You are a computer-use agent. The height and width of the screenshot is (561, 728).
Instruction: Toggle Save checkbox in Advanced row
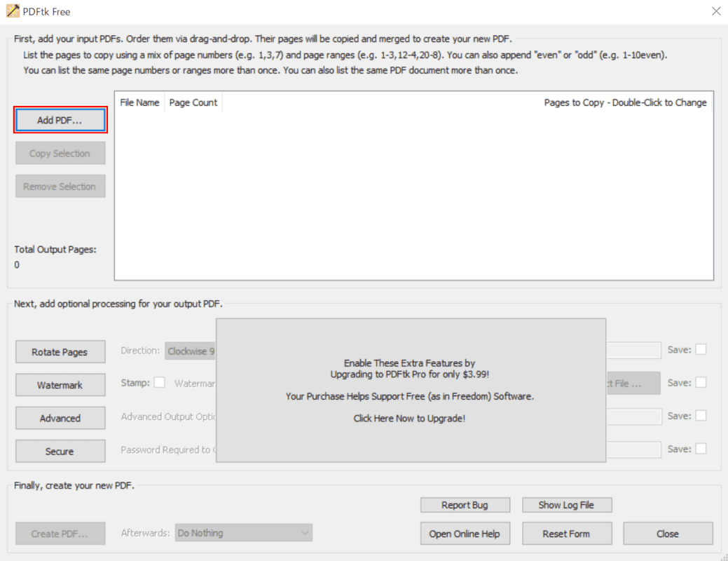pos(701,416)
